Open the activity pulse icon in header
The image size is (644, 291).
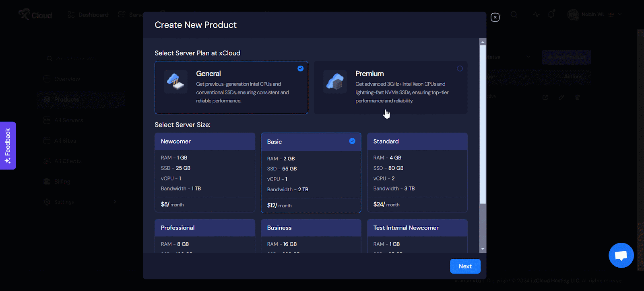tap(536, 14)
